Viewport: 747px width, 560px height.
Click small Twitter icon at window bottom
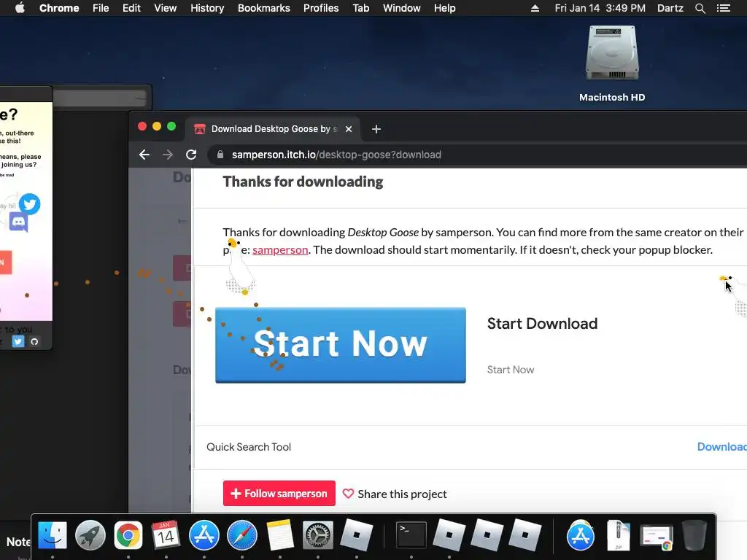(x=18, y=341)
